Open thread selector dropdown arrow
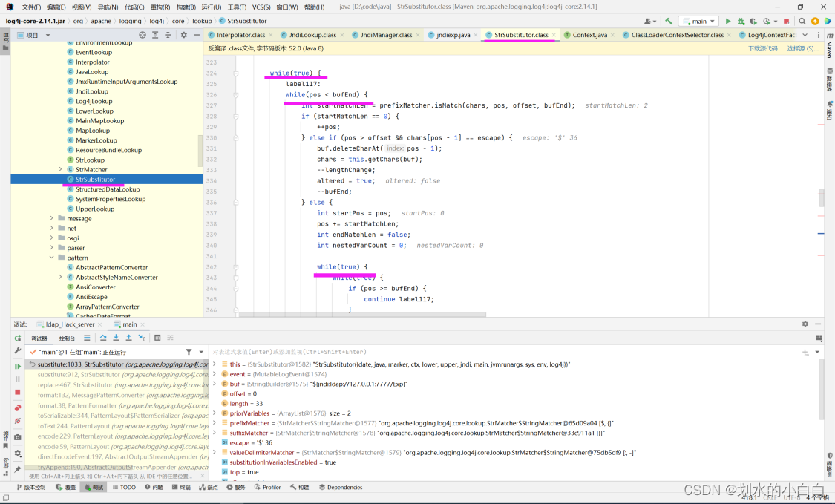This screenshot has width=835, height=504. [201, 352]
